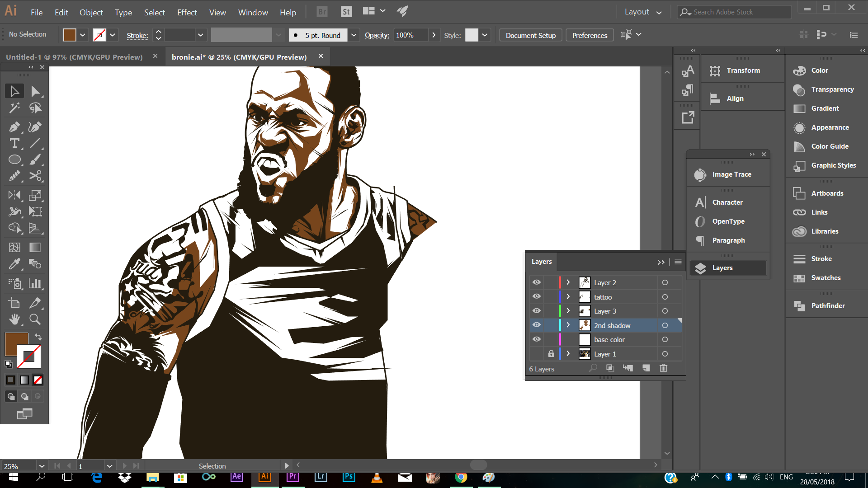This screenshot has width=868, height=488.
Task: Enable Draw Behind mode
Action: point(24,397)
